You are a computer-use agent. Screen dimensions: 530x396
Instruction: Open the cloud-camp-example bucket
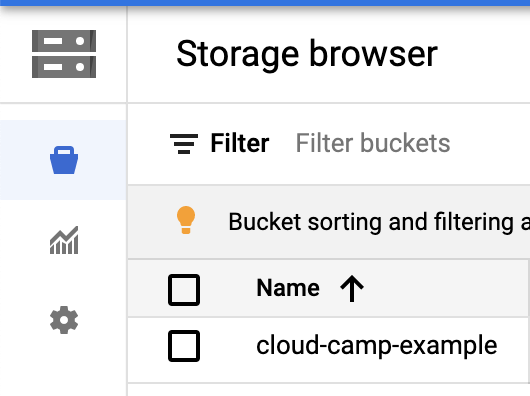[x=377, y=346]
